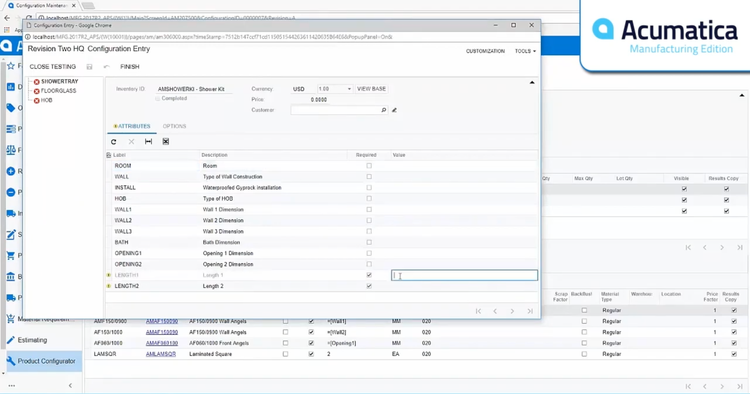The height and width of the screenshot is (394, 750).
Task: Click the pencil edit icon beside Customer field
Action: click(394, 110)
